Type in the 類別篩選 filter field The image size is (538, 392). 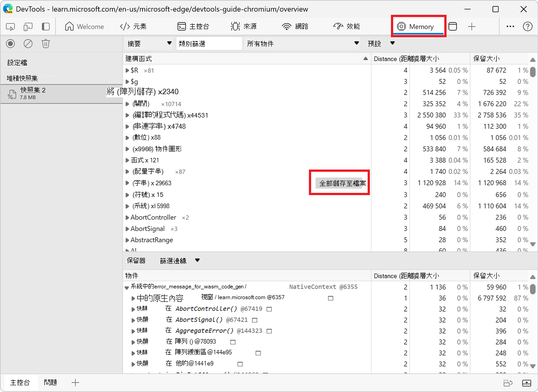pos(209,43)
